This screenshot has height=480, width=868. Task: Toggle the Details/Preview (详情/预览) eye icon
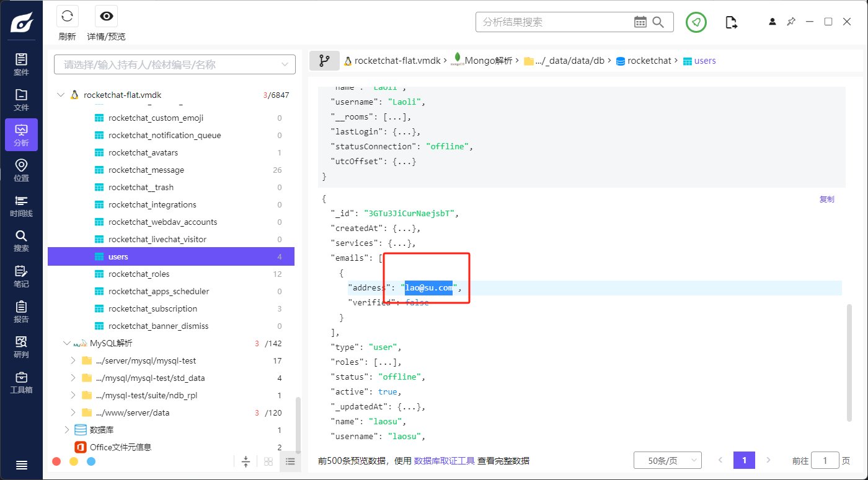[106, 16]
